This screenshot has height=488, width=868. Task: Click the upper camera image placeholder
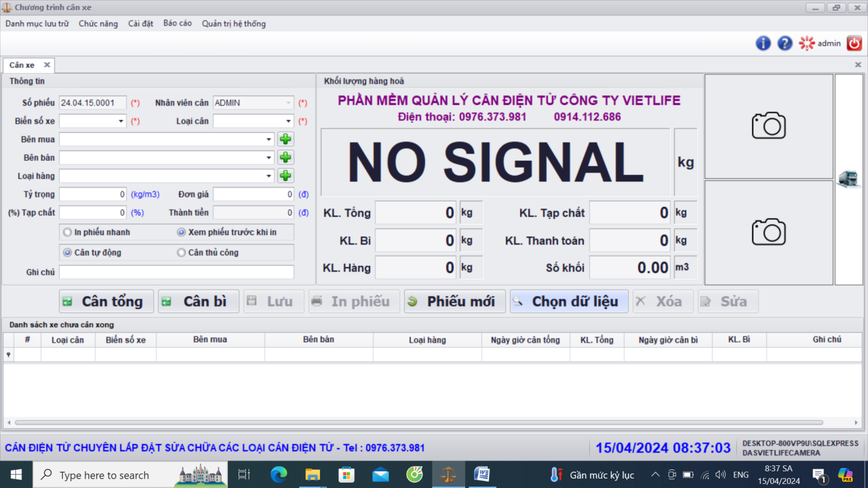pyautogui.click(x=768, y=126)
